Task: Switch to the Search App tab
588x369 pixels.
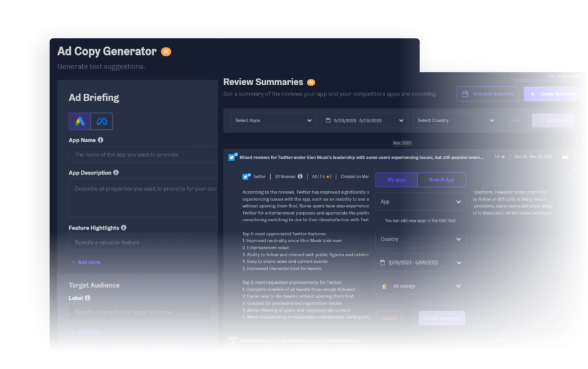Action: coord(442,180)
